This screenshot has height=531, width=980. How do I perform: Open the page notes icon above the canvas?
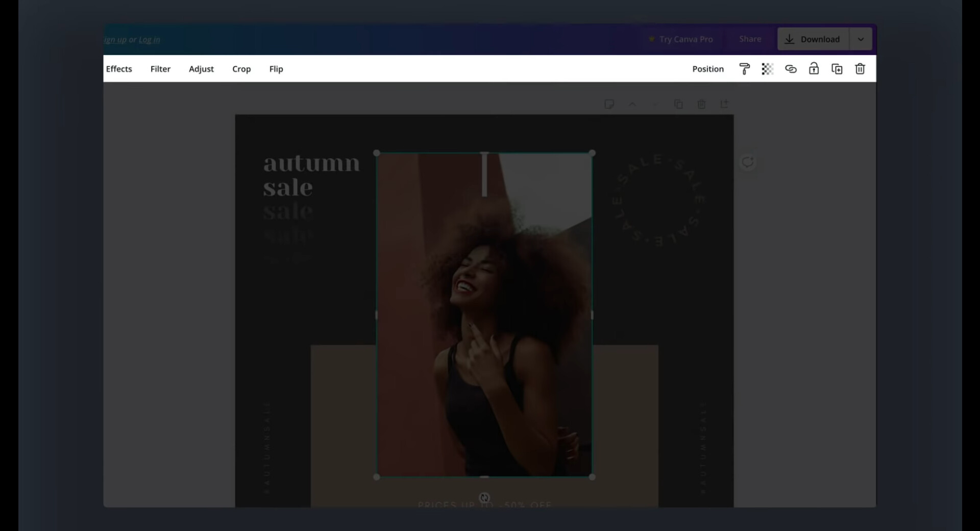coord(609,104)
